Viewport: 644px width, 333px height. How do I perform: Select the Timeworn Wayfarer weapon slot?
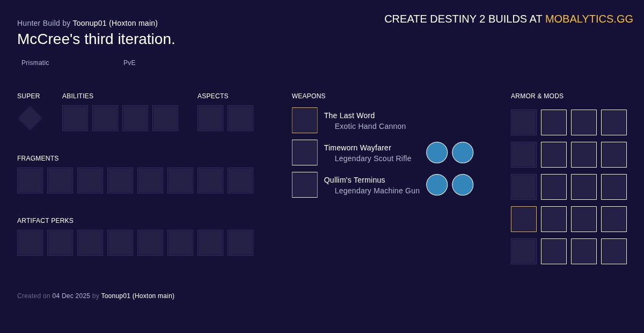[x=305, y=153]
